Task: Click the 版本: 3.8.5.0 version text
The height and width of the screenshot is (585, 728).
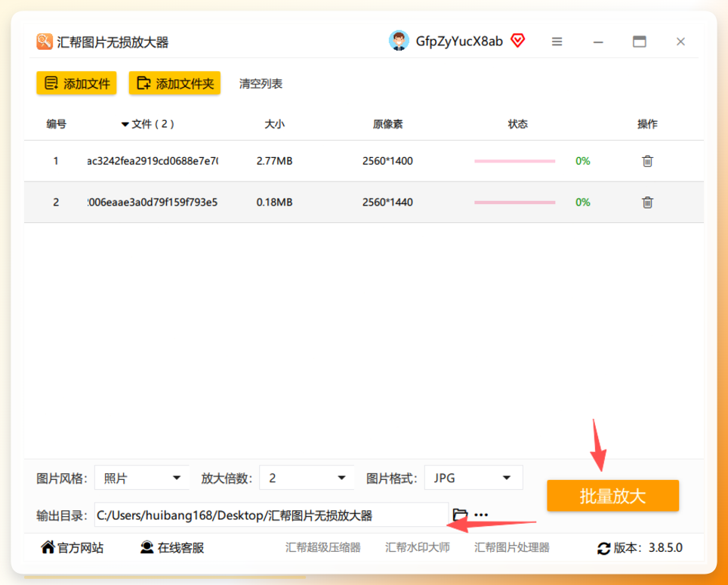Action: [648, 548]
